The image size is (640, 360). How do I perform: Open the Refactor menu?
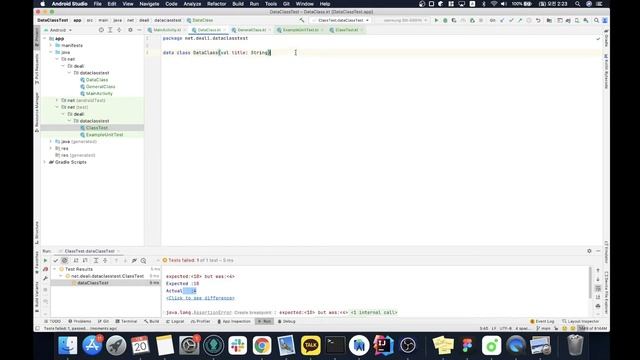[216, 4]
